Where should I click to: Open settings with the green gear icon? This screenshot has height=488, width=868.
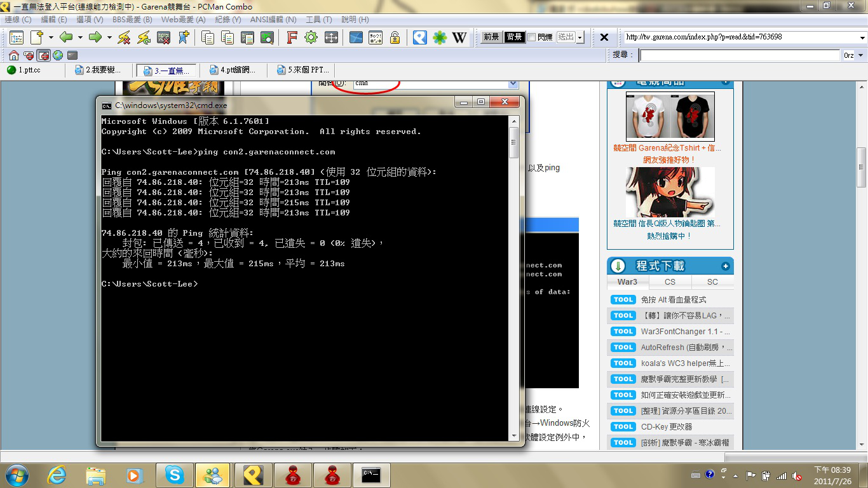(311, 37)
